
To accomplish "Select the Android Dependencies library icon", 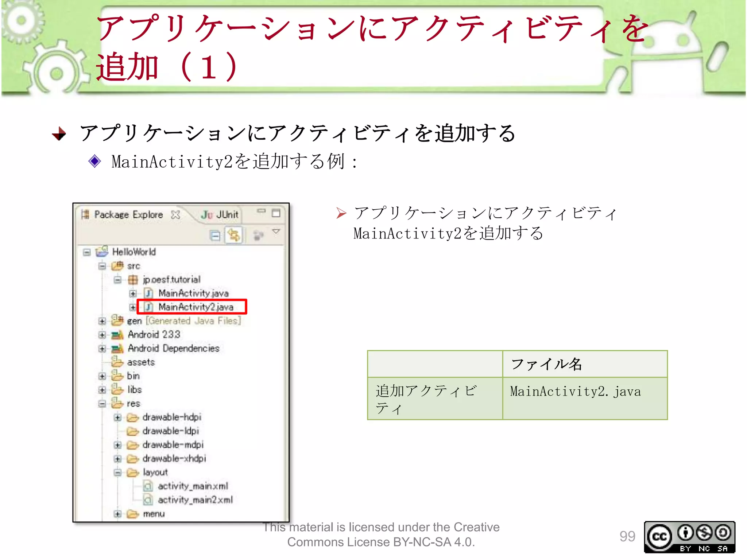I will [x=117, y=349].
